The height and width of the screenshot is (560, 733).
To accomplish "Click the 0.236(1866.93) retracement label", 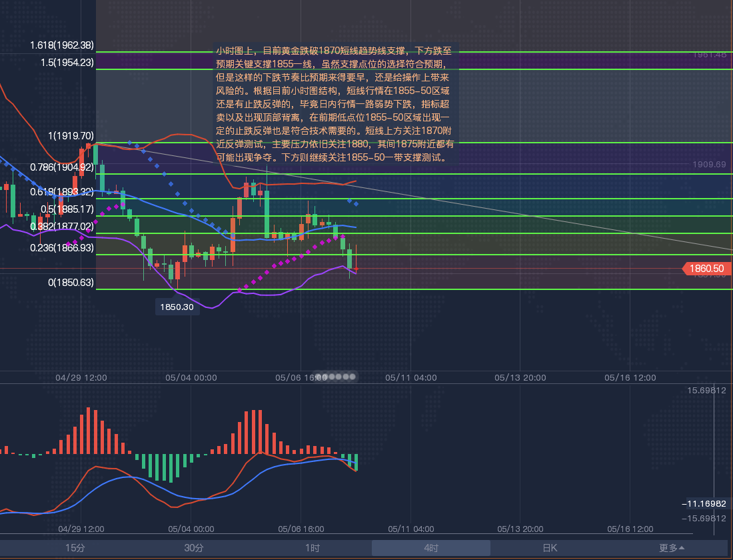I will 61,247.
